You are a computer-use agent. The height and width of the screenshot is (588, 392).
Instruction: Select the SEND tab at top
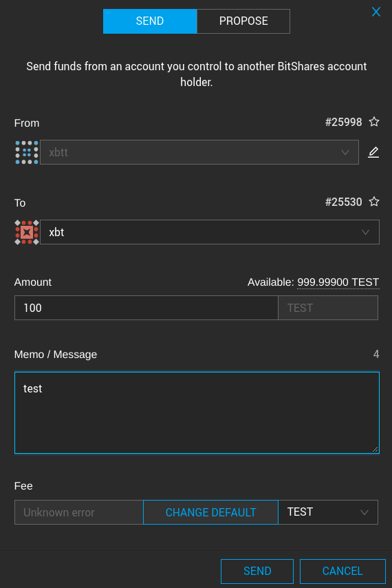(150, 21)
